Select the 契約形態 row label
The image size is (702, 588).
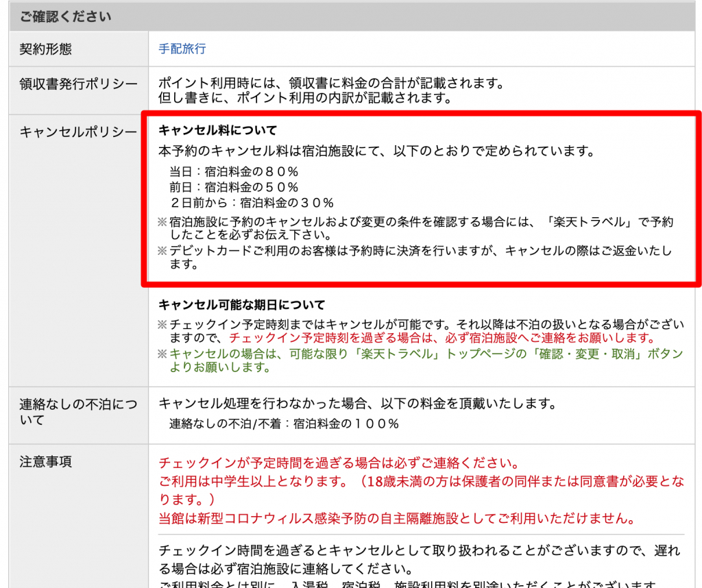pos(45,49)
